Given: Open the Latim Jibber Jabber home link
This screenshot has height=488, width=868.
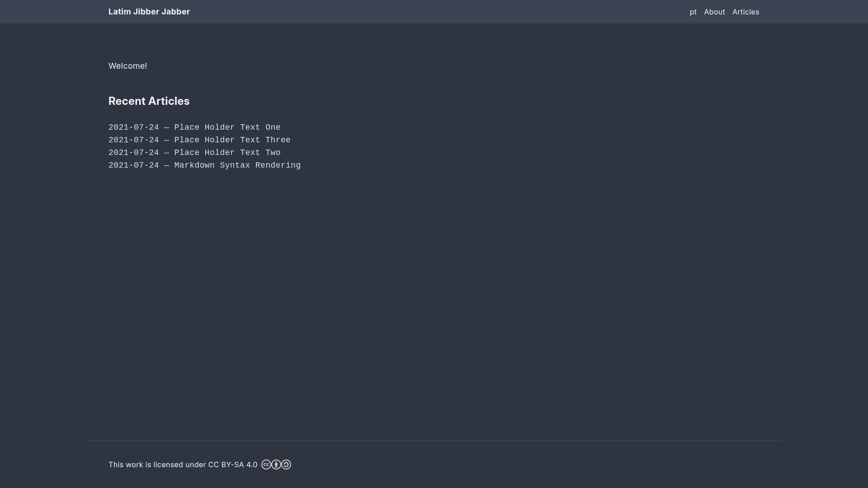Looking at the screenshot, I should (149, 12).
